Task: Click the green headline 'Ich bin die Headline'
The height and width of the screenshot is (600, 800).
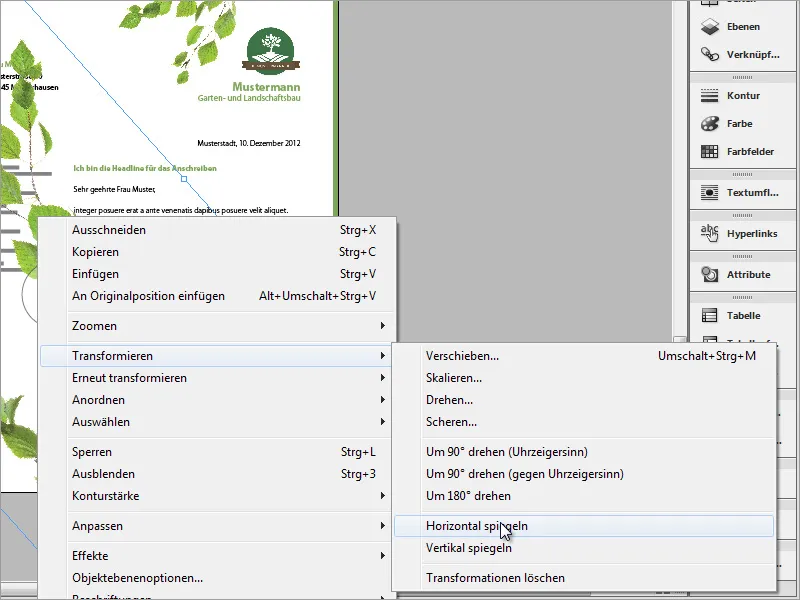Action: tap(145, 168)
